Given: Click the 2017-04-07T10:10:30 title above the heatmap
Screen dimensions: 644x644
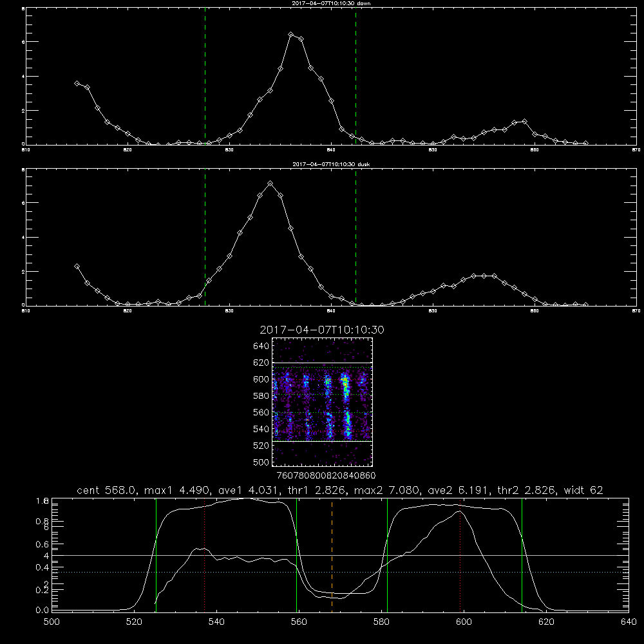Looking at the screenshot, I should click(x=322, y=330).
